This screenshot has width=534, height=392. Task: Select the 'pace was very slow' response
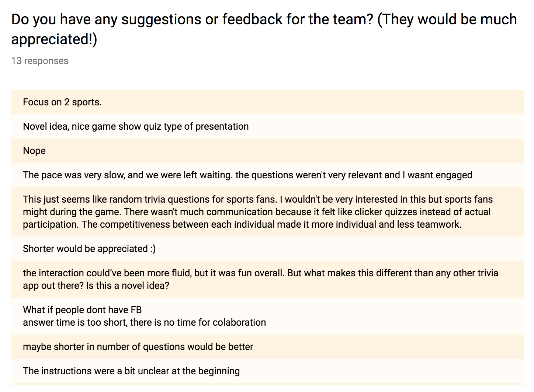(x=268, y=175)
